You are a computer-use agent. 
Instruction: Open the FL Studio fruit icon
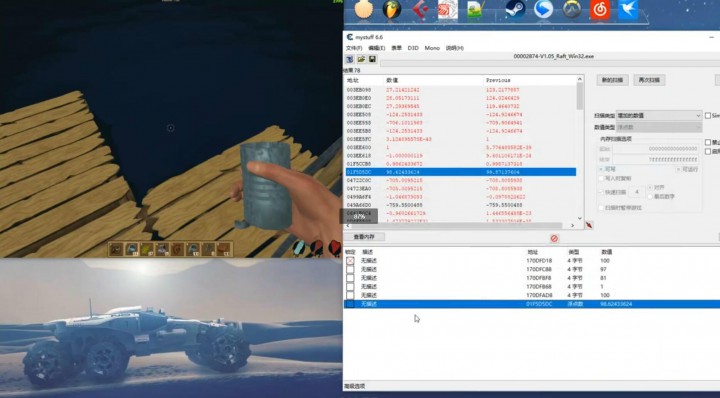[392, 10]
